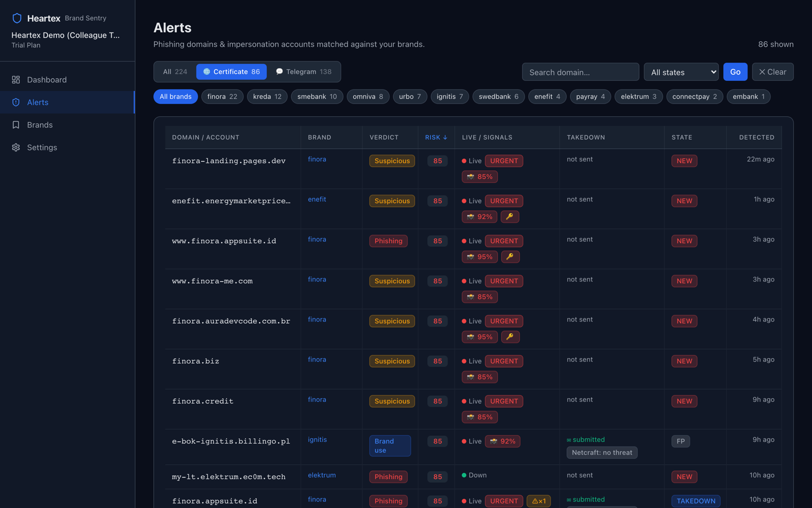This screenshot has width=812, height=508.
Task: Filter by payray 4 brand chip
Action: (x=591, y=97)
